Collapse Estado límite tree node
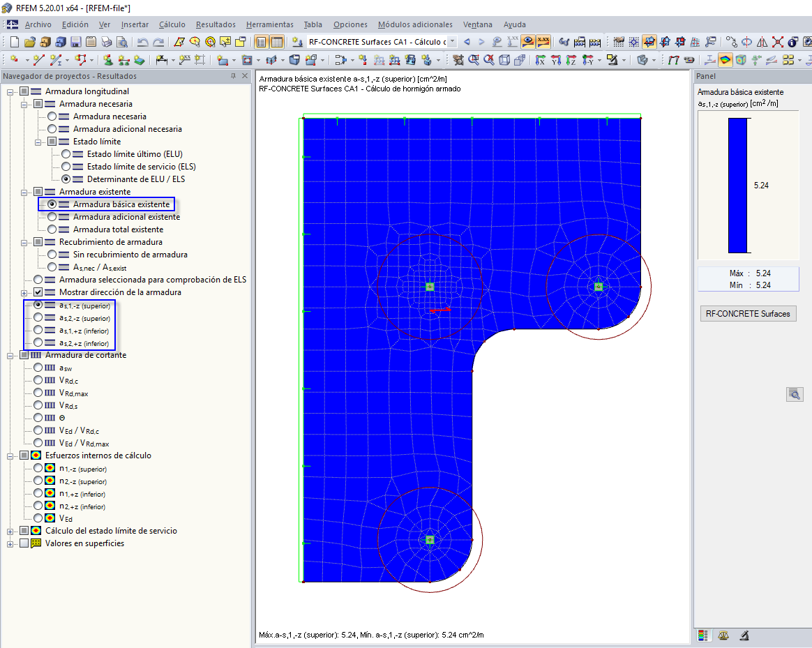 pyautogui.click(x=38, y=142)
